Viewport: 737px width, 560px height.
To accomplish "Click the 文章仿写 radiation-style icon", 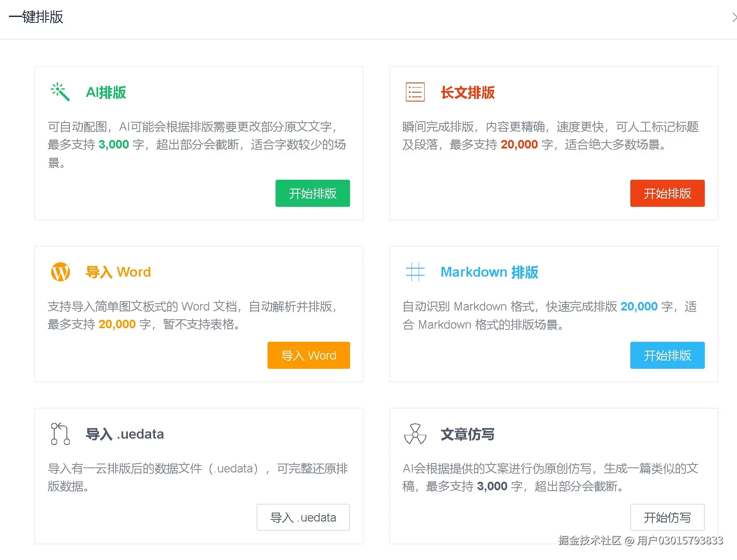I will (x=415, y=434).
